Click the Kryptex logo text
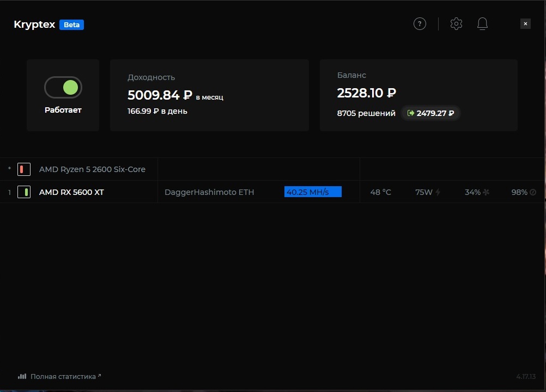The width and height of the screenshot is (546, 392). [x=34, y=24]
